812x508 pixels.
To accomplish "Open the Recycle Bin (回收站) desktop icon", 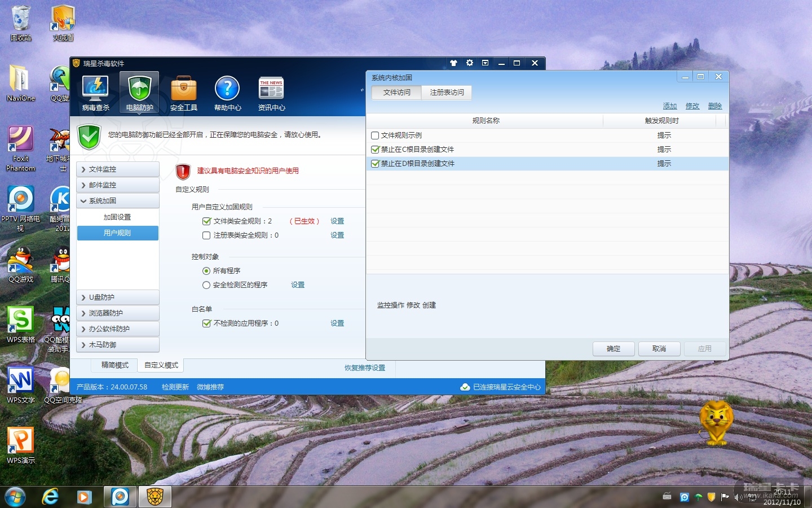I will pyautogui.click(x=21, y=23).
